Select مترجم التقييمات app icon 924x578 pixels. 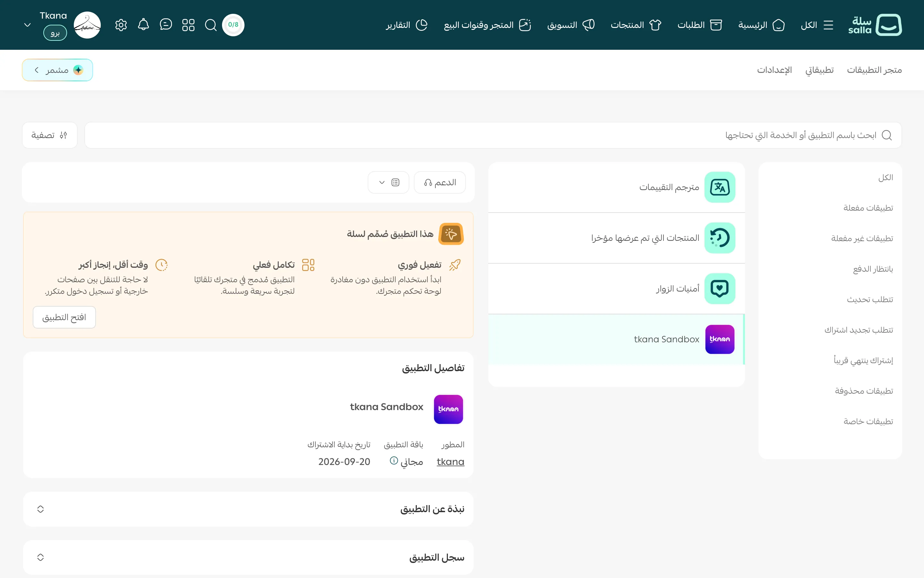click(720, 187)
